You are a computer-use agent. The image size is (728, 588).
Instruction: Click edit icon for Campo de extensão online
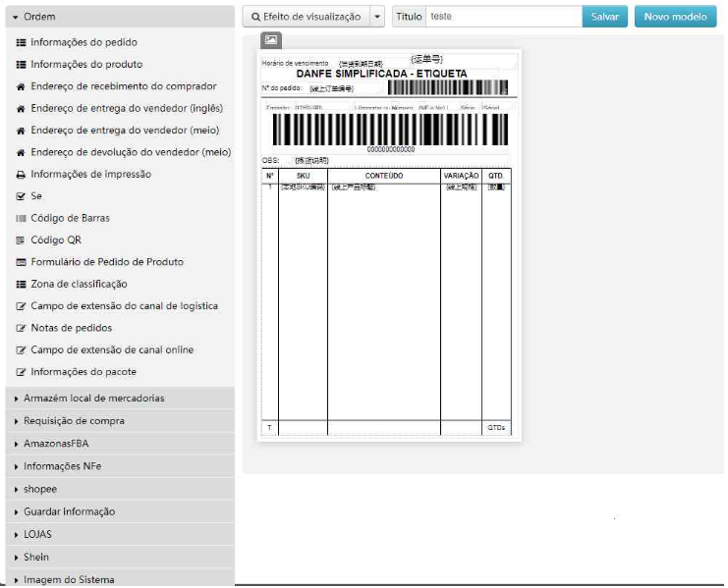pos(21,350)
